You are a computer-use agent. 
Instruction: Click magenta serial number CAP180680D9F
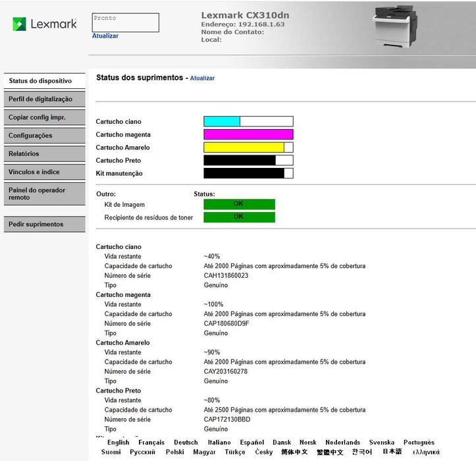pyautogui.click(x=226, y=323)
